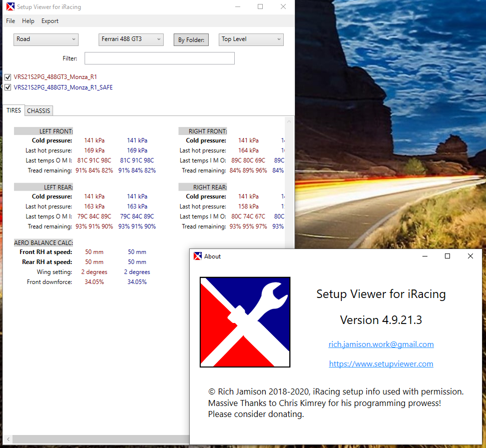The height and width of the screenshot is (448, 486).
Task: Click the 89C 80C 69C right front temps
Action: 248,160
